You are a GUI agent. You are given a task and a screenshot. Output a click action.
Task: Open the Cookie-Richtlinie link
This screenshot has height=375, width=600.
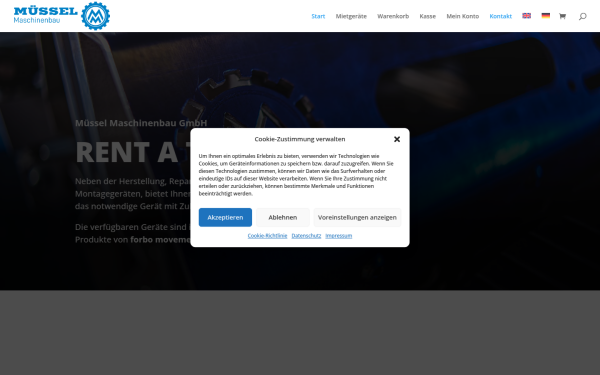[x=267, y=236]
